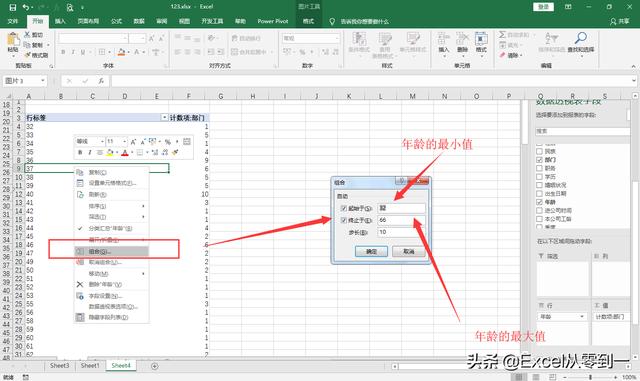Click the 登录 (Sign in) button

point(543,7)
